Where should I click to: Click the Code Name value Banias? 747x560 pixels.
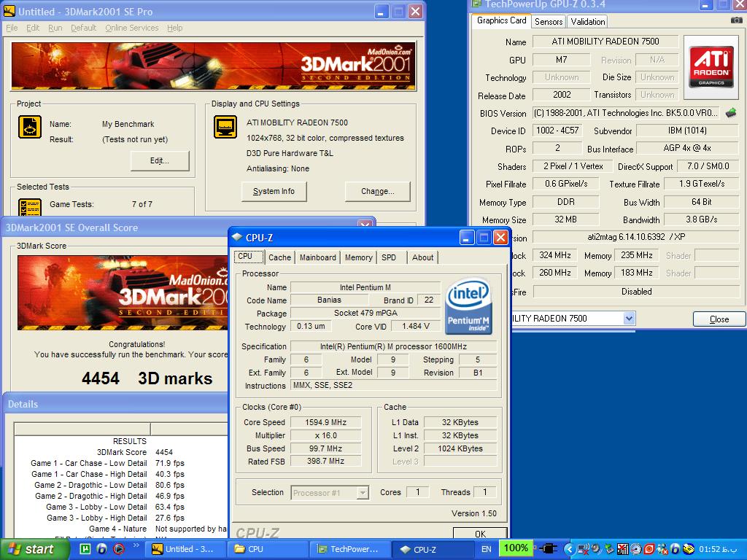(x=329, y=300)
